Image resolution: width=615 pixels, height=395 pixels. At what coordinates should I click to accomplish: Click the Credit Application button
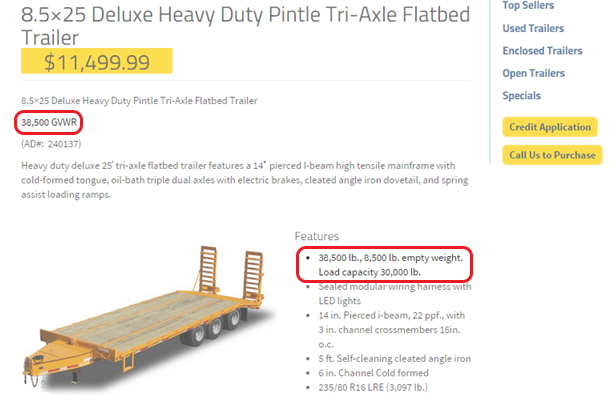coord(550,127)
